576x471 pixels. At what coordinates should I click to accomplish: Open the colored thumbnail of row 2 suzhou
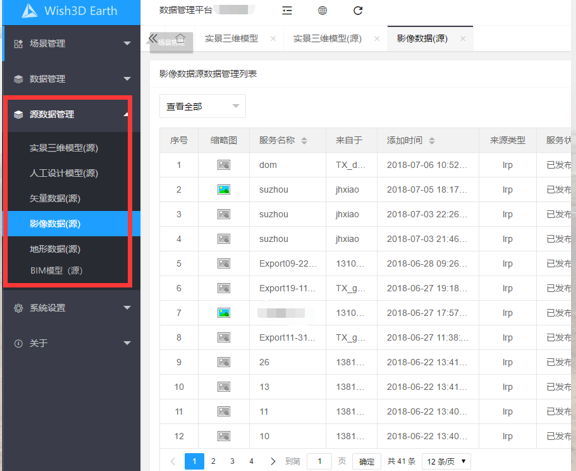tap(224, 190)
